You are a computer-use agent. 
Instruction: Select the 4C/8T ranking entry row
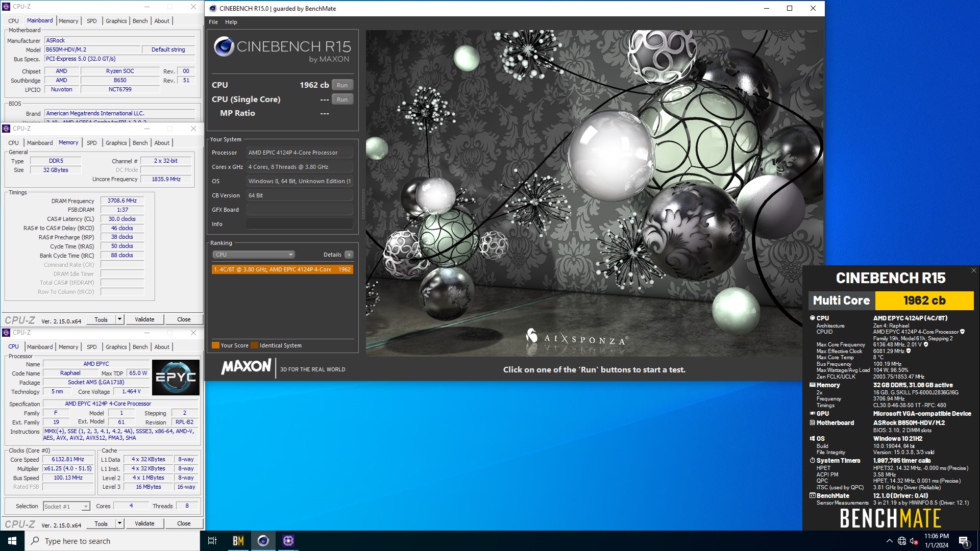click(282, 269)
